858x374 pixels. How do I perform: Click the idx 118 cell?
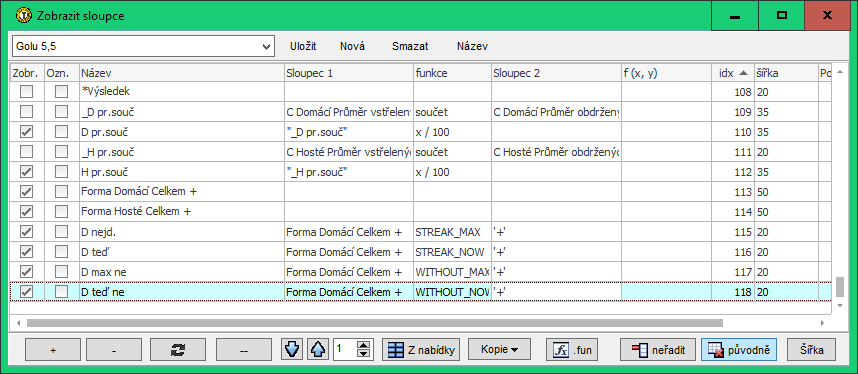(x=733, y=292)
